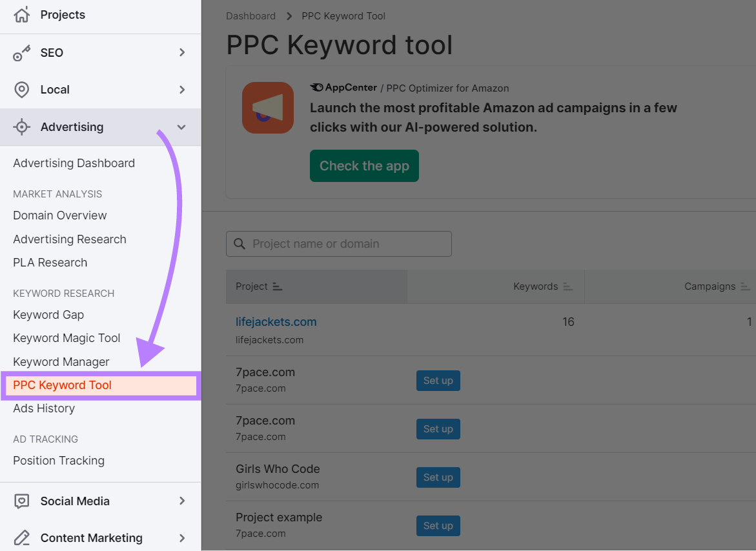Sort by Keywords column sort icon
756x551 pixels.
tap(568, 286)
